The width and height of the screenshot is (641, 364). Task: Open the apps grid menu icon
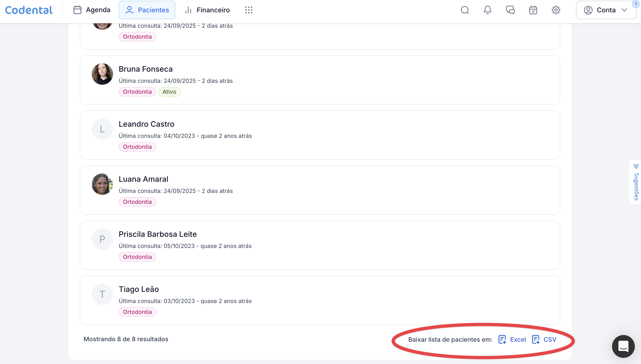coord(249,10)
